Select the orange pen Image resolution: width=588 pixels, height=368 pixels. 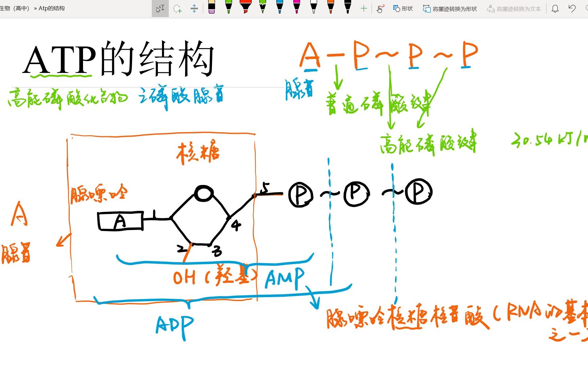[331, 9]
